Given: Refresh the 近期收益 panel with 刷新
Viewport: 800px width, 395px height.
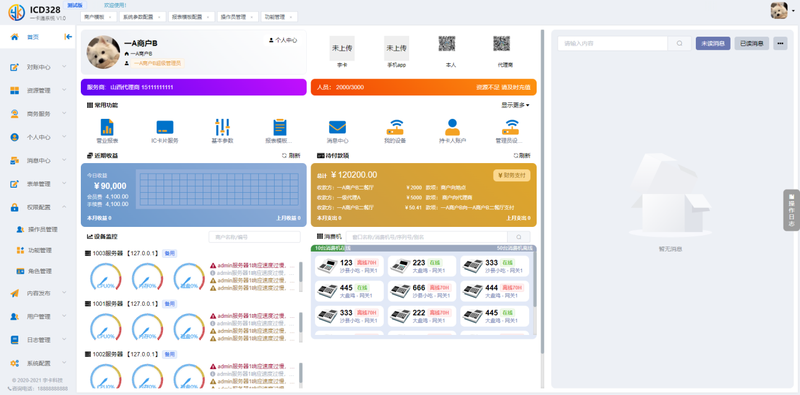Looking at the screenshot, I should tap(291, 155).
